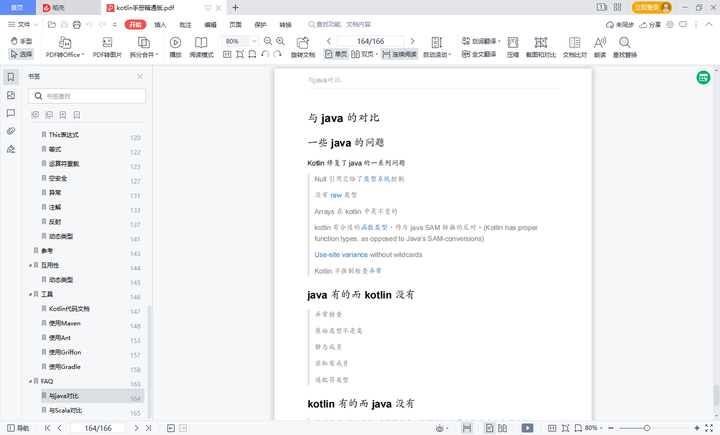Image resolution: width=720 pixels, height=435 pixels.
Task: Click the PDF转图片 tool
Action: [x=107, y=47]
